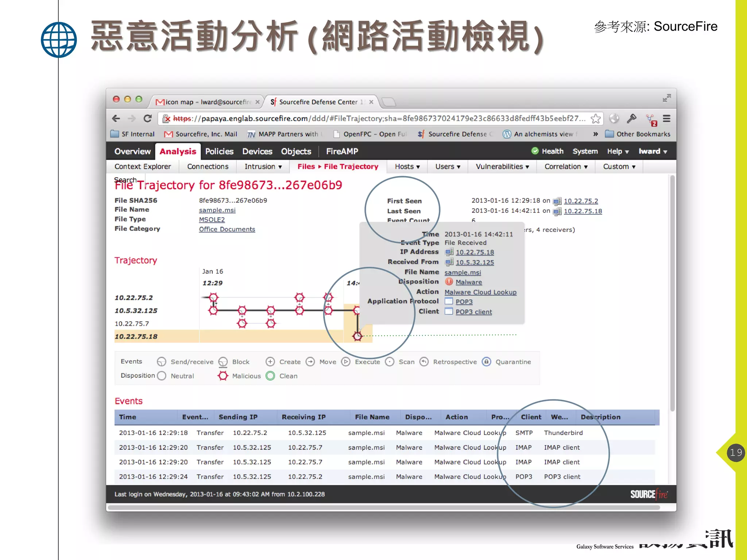The height and width of the screenshot is (560, 747).
Task: Click the POP3 client icon in popup
Action: coord(449,311)
